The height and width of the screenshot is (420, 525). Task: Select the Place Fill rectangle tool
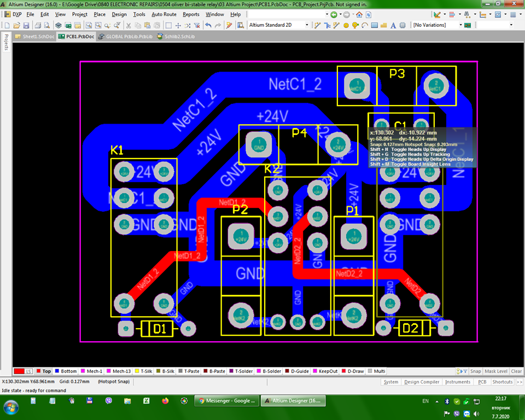pos(374,25)
